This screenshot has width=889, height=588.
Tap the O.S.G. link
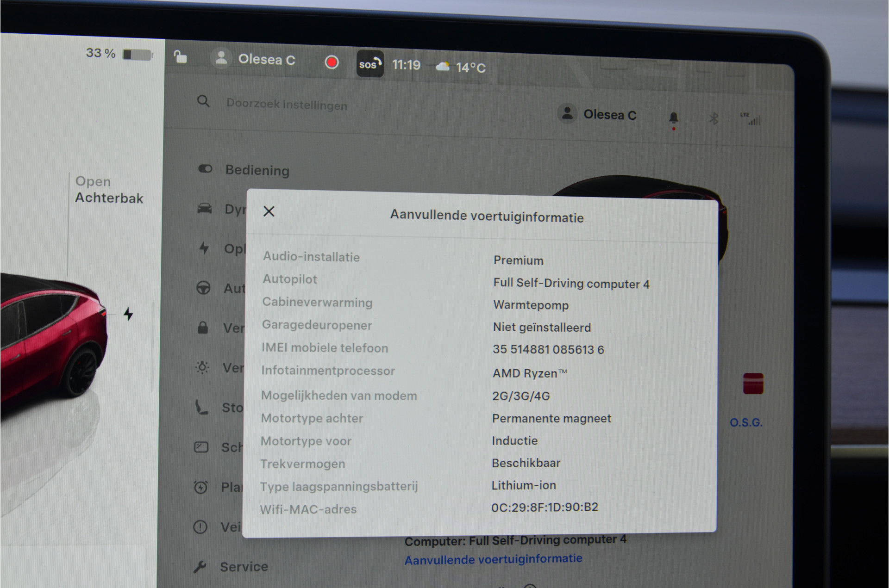[745, 422]
